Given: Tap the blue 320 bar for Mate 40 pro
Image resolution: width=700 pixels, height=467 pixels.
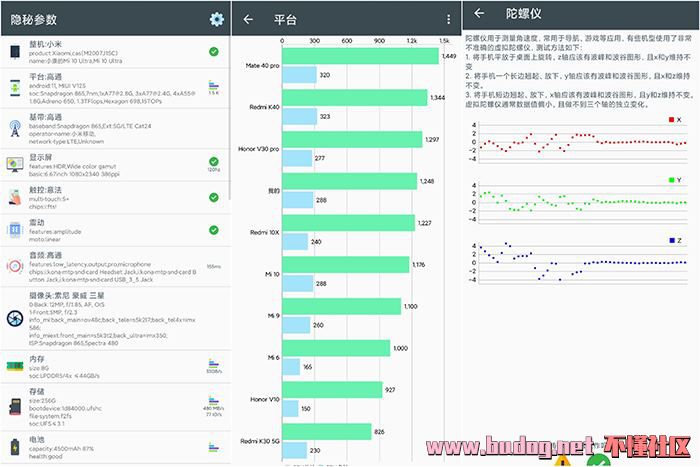Looking at the screenshot, I should 300,75.
